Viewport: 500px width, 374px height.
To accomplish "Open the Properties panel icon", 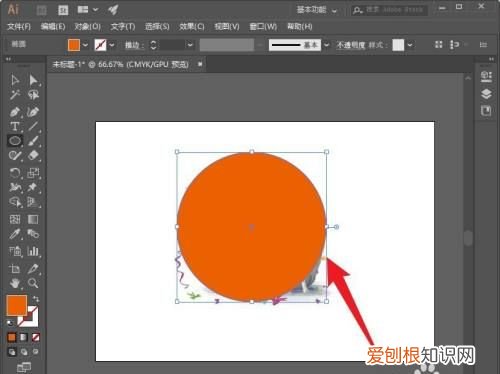I will coord(486,76).
